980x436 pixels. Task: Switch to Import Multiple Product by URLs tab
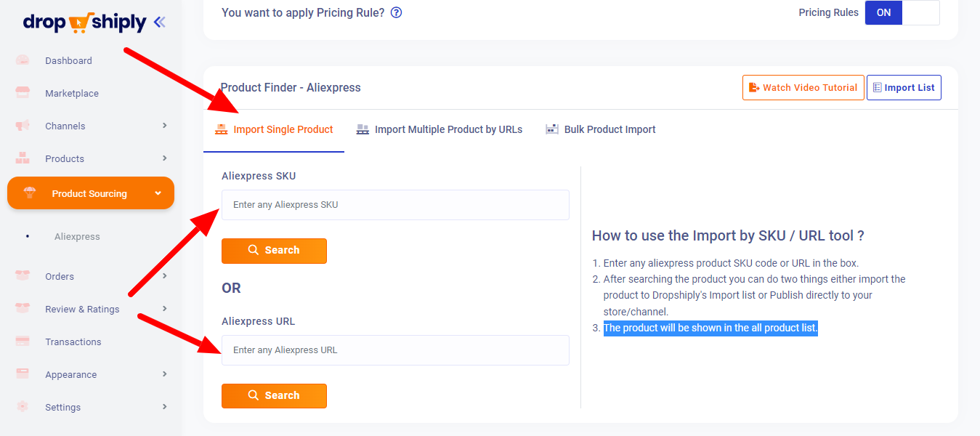point(440,130)
